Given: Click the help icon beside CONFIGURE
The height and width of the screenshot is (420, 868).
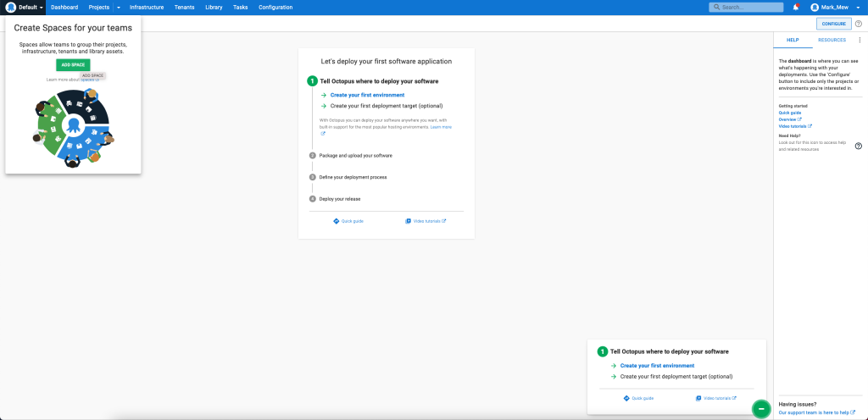Looking at the screenshot, I should point(859,24).
